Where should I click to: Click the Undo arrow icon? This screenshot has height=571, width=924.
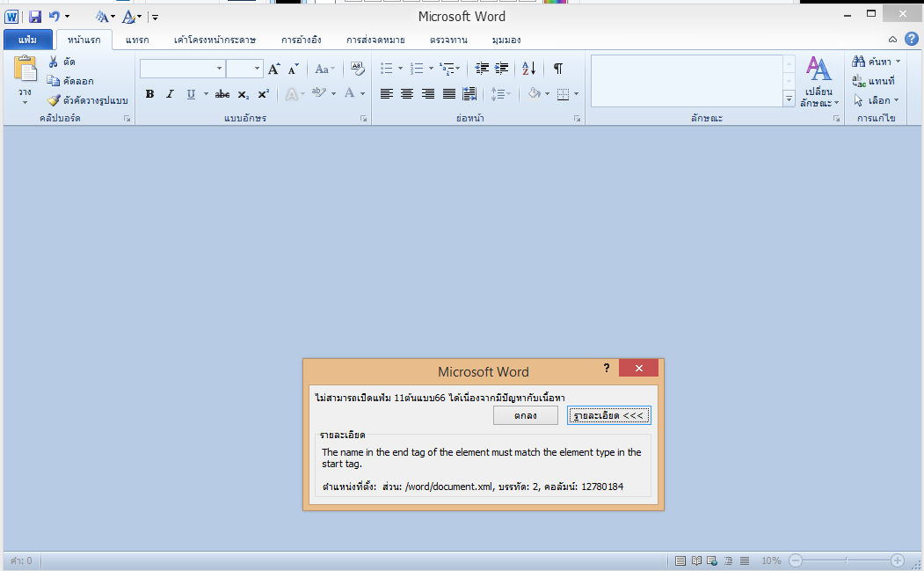tap(55, 17)
